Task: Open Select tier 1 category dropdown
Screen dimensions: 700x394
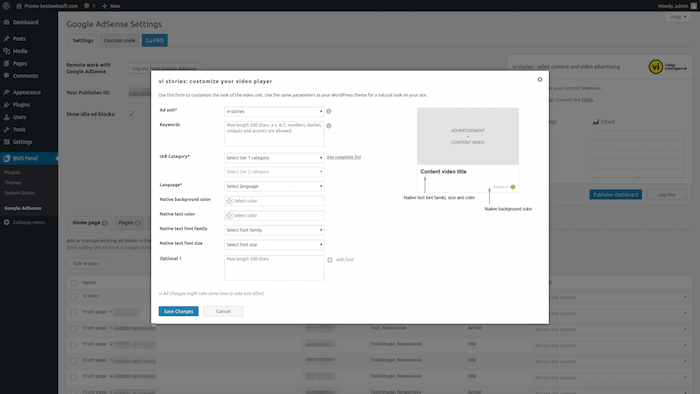Action: (274, 158)
